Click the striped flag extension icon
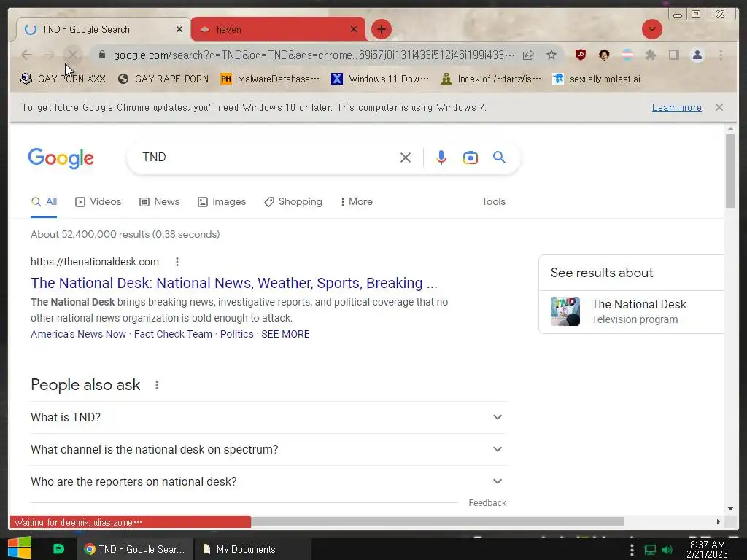The height and width of the screenshot is (560, 747). click(627, 55)
